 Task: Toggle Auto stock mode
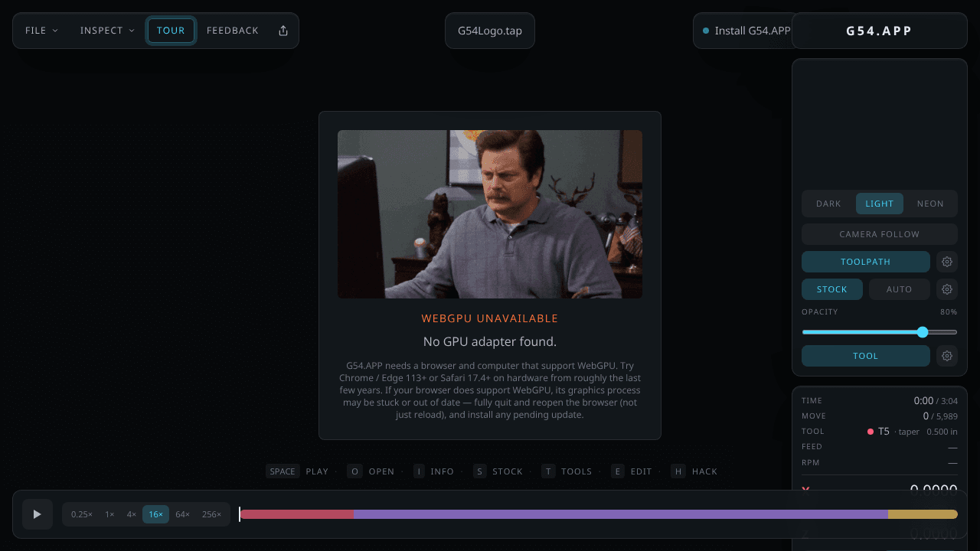pos(900,289)
